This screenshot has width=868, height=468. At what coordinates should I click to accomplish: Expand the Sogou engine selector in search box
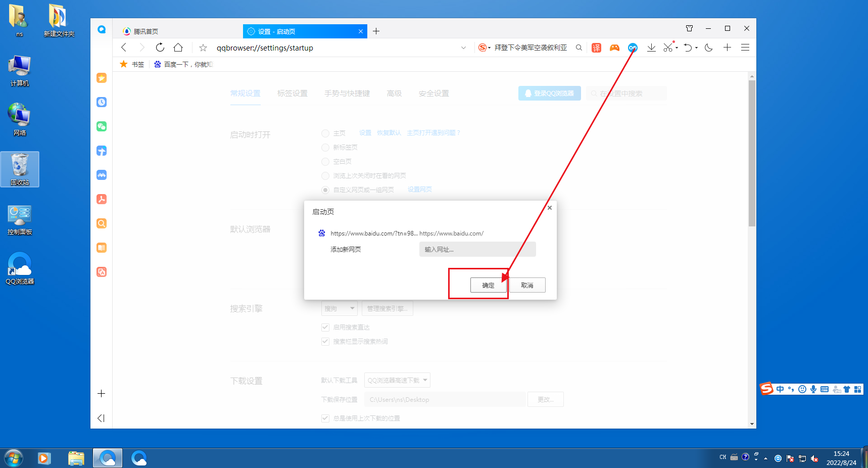489,48
